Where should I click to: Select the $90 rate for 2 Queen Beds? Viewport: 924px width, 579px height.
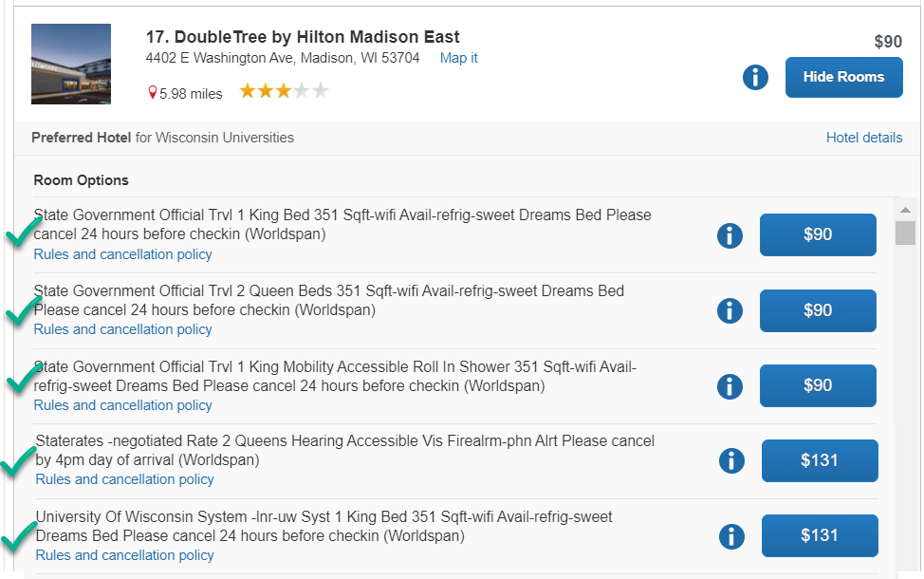click(x=818, y=310)
